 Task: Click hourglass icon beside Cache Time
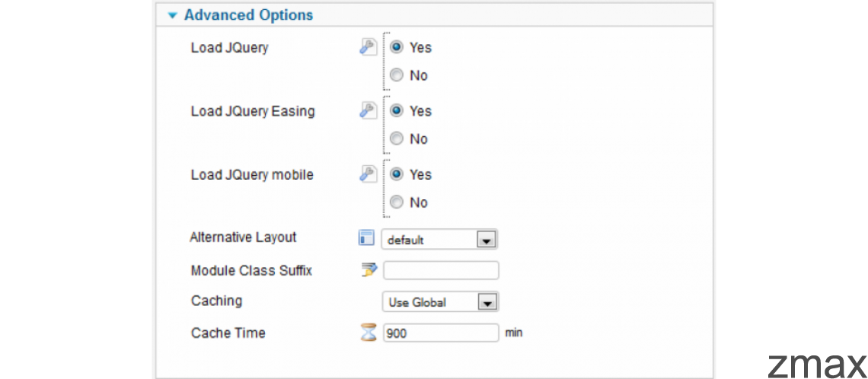(x=368, y=333)
